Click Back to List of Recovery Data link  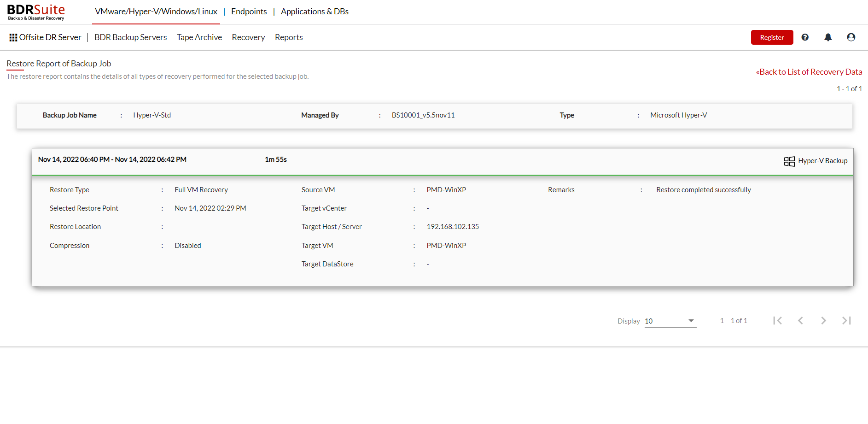pos(809,72)
